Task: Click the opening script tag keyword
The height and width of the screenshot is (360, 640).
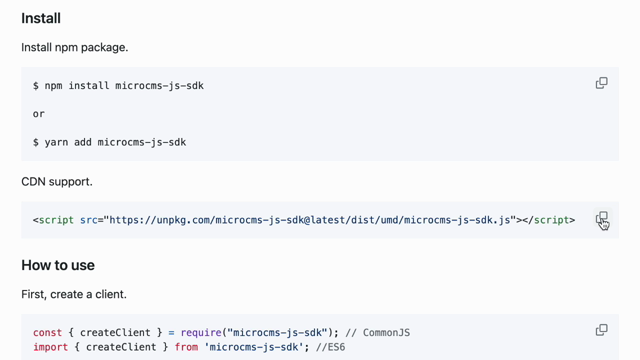Action: point(56,220)
